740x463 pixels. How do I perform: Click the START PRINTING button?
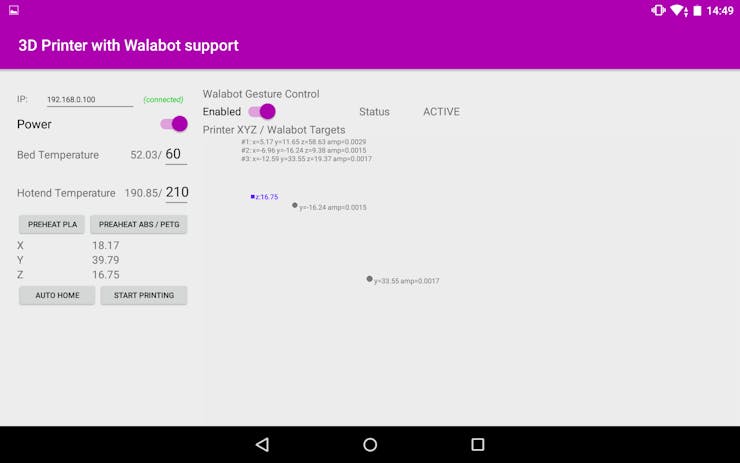coord(143,295)
